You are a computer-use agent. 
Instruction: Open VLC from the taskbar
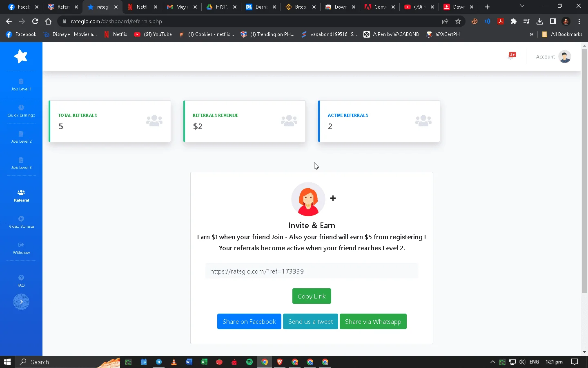(174, 362)
